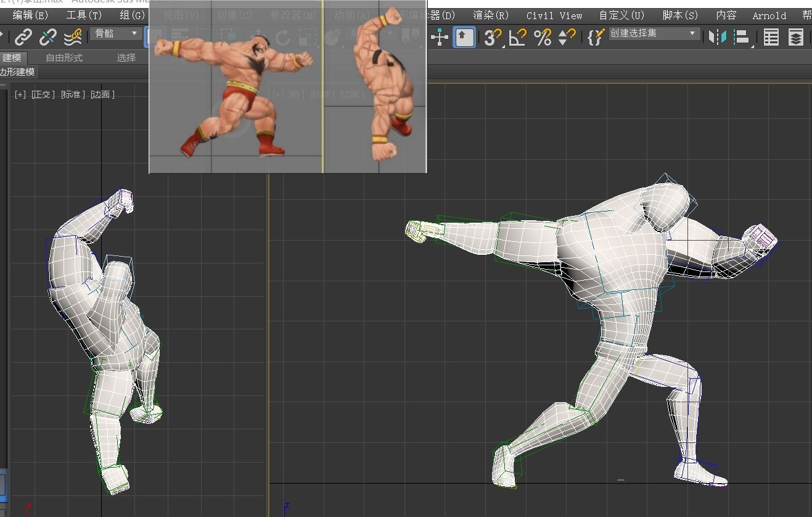
Task: Open the Layer Explorer stacked-layers icon
Action: coord(796,38)
